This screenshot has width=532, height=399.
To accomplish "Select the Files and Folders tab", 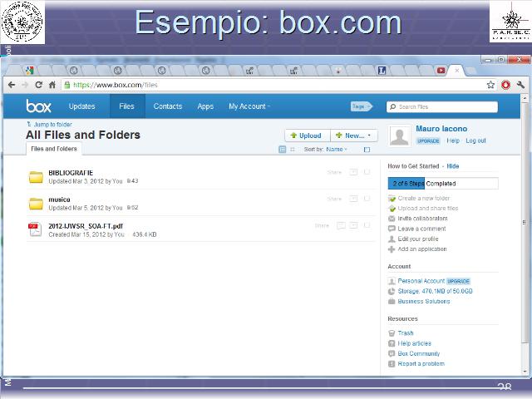I will [54, 149].
